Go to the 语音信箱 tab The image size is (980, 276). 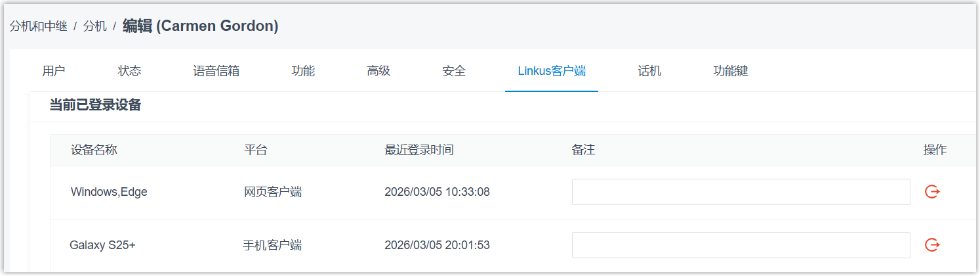(x=216, y=71)
